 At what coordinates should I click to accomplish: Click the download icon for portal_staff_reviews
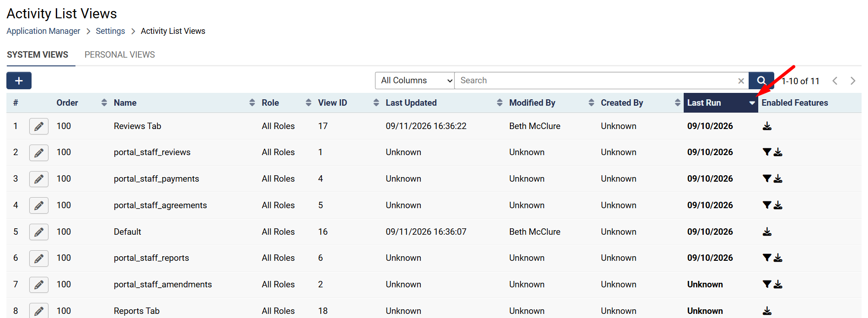coord(778,152)
